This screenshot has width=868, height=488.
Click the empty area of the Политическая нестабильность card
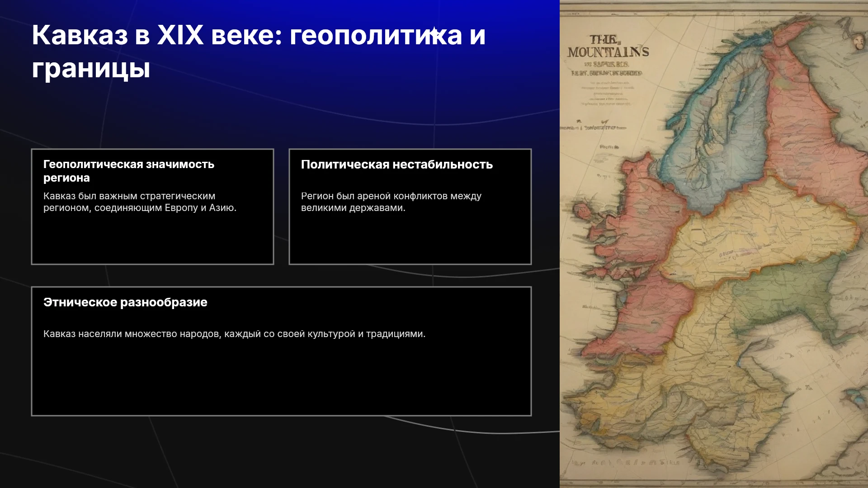coord(410,239)
